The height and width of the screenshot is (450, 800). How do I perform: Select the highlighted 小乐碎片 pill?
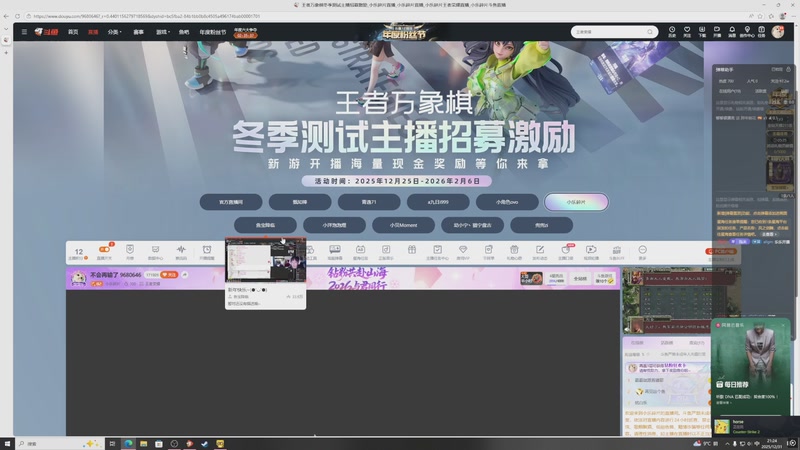point(576,202)
